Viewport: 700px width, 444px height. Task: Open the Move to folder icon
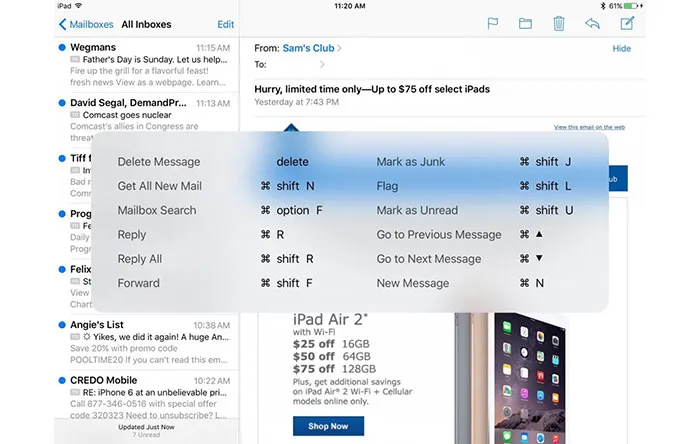pos(525,23)
